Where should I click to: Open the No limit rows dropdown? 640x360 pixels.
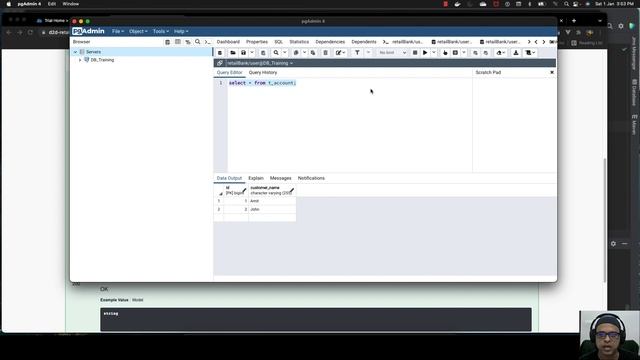tap(392, 53)
